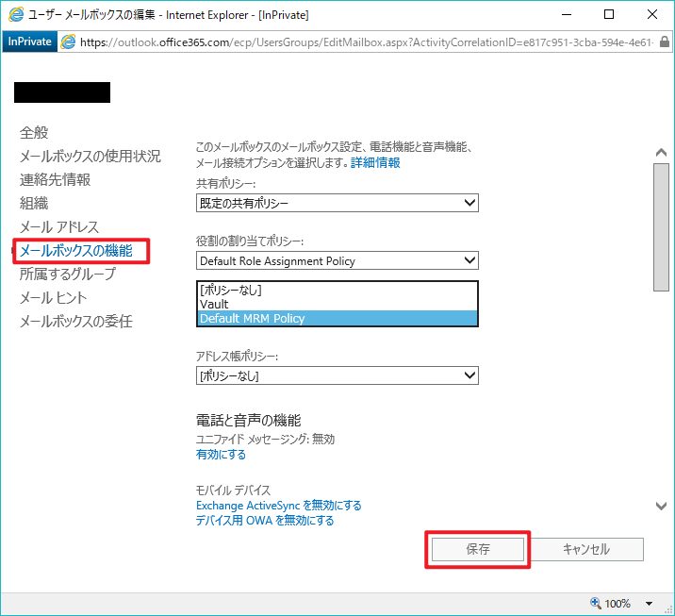
Task: Open zoom level dropdown arrow
Action: coord(649,604)
